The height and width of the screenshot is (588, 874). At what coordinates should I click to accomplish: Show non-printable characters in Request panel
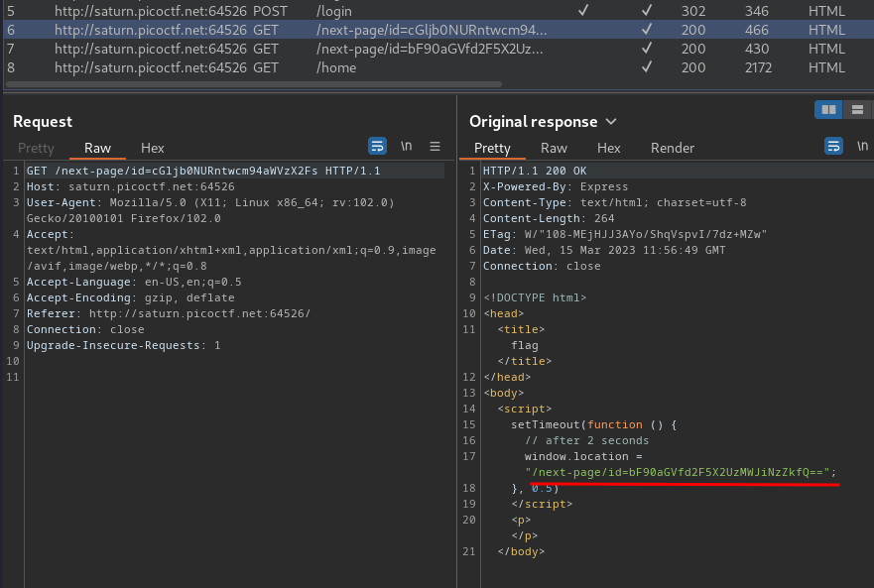(x=407, y=146)
